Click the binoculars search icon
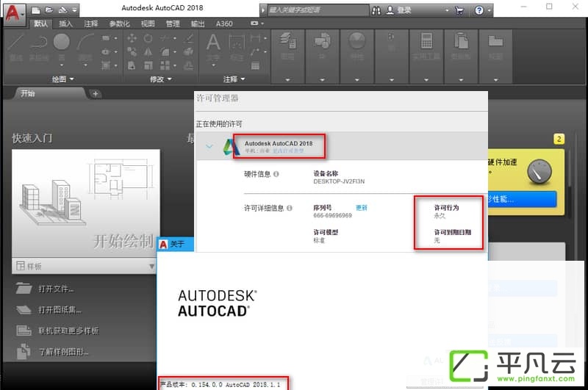588x390 pixels. click(376, 10)
